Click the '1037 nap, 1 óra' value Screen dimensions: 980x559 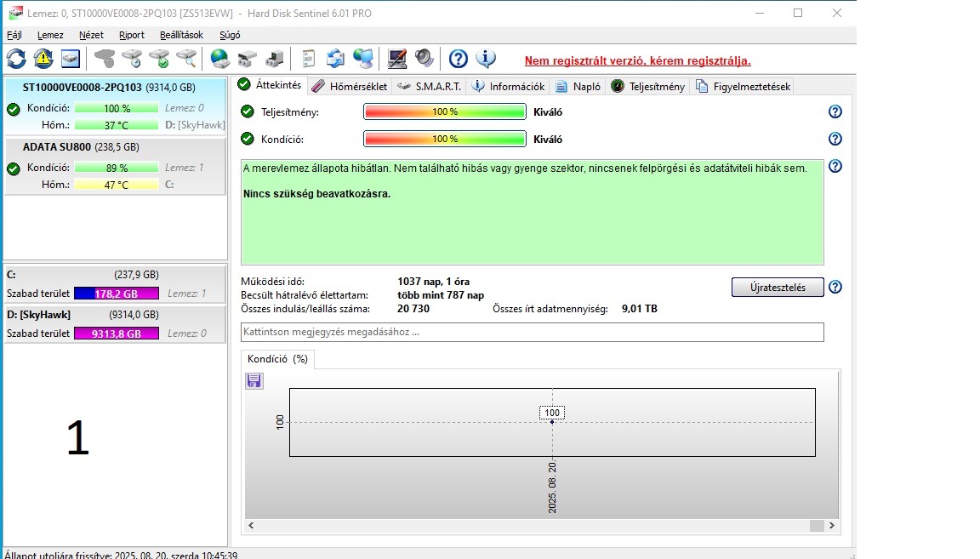click(x=433, y=282)
